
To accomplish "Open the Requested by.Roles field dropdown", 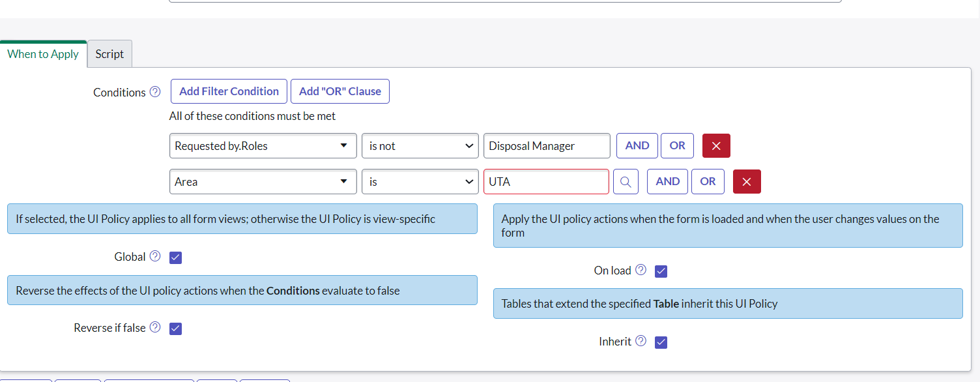I will pyautogui.click(x=263, y=146).
